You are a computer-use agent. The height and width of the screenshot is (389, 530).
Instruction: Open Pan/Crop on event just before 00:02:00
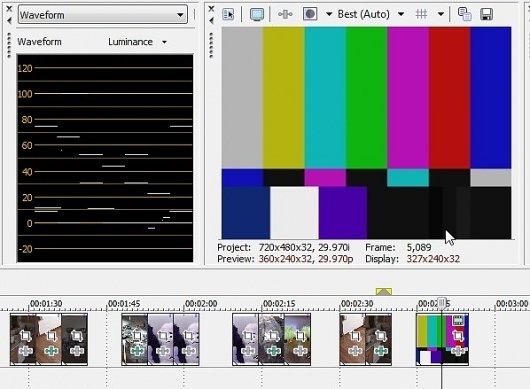pyautogui.click(x=163, y=336)
